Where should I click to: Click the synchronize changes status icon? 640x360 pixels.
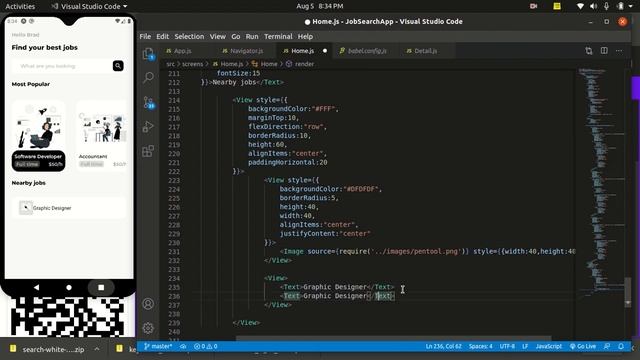pyautogui.click(x=183, y=346)
